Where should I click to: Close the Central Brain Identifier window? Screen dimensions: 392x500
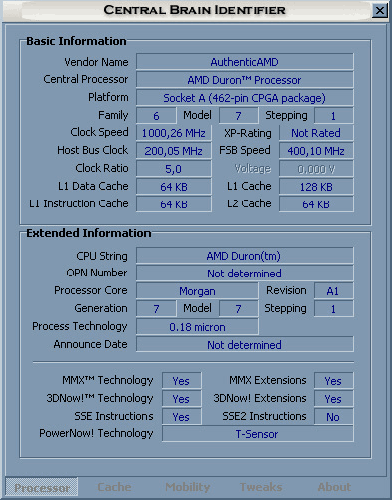[x=380, y=11]
